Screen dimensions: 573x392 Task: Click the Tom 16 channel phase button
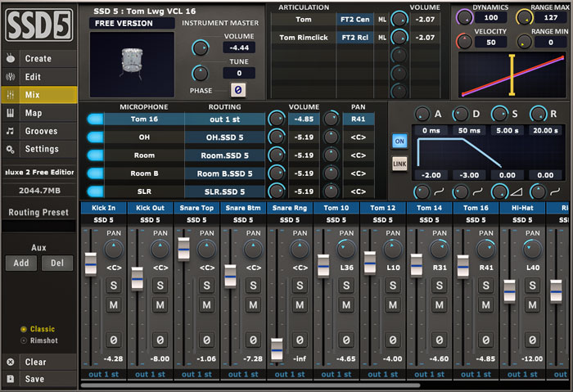(x=486, y=340)
